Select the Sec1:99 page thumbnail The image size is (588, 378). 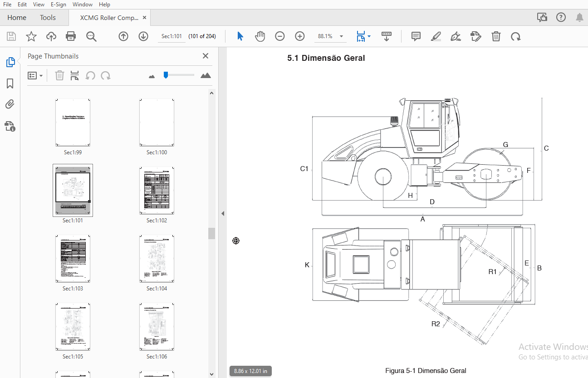tap(73, 122)
